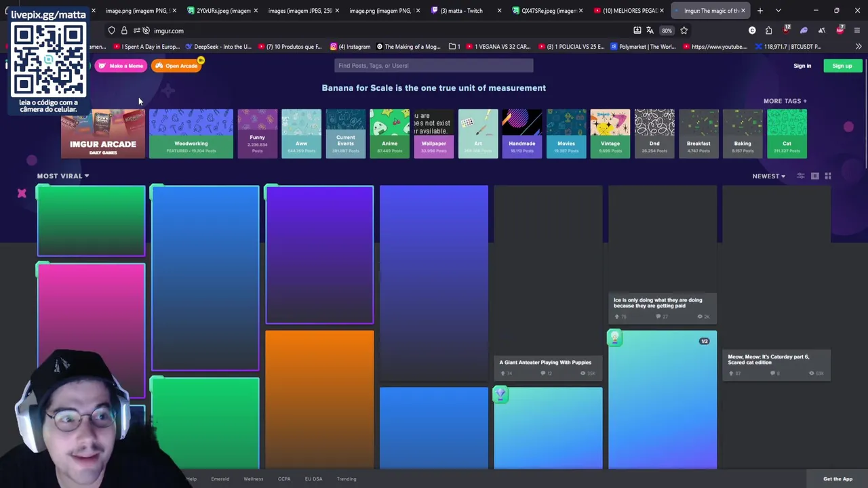Click the blocked-autoplay icon next to imgur.com
This screenshot has width=868, height=488.
click(x=146, y=30)
